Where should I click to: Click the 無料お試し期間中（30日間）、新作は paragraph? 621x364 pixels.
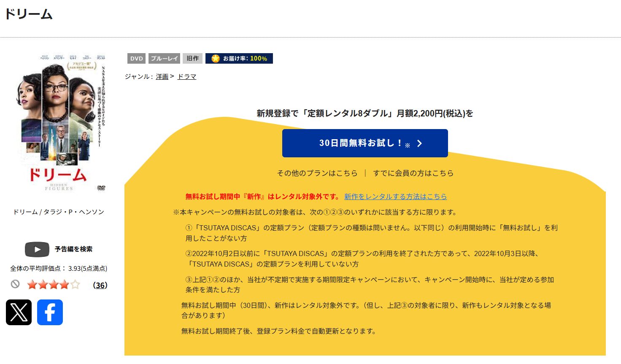(366, 310)
